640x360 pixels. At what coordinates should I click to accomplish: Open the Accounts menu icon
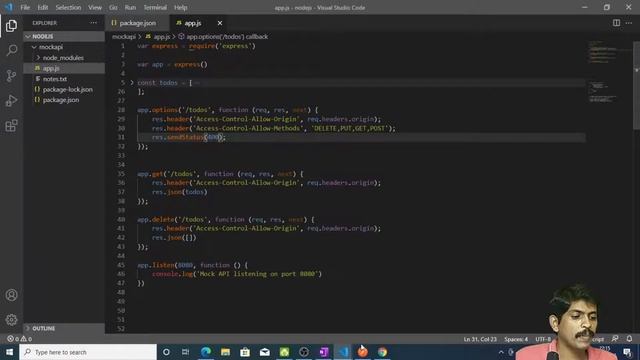coord(11,295)
